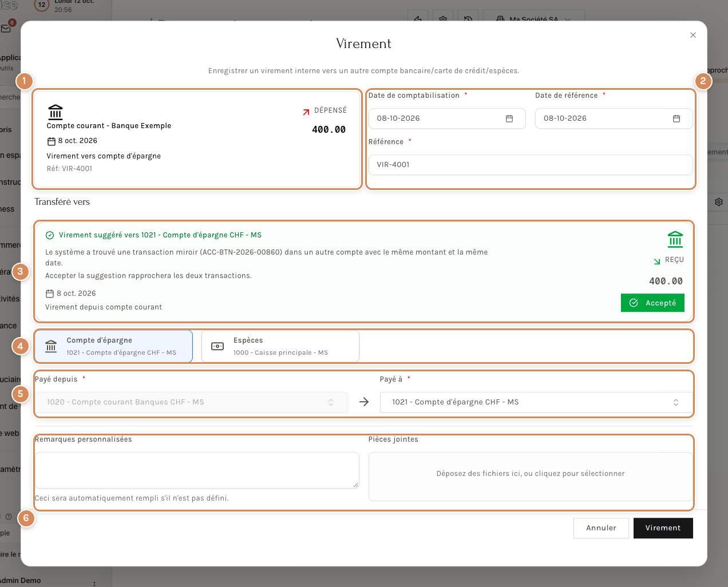
Task: Select the Compte d'épargne transfer option
Action: coord(113,346)
